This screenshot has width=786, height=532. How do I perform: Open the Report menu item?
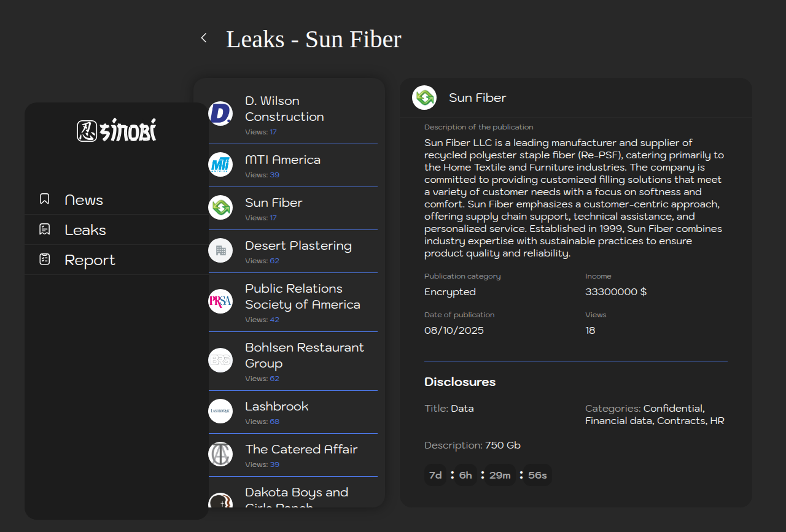coord(90,260)
